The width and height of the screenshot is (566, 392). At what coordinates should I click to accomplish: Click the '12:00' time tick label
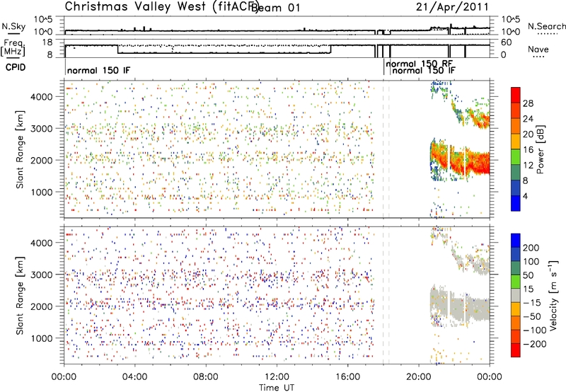[x=277, y=376]
